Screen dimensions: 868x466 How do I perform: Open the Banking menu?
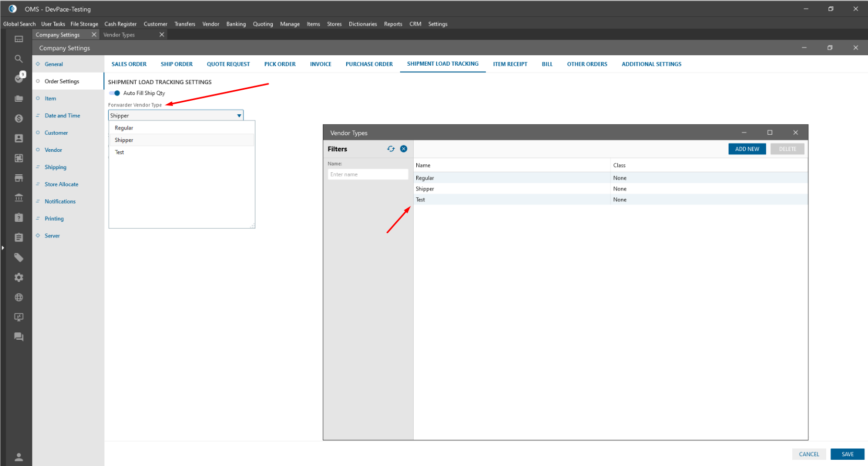pos(236,24)
